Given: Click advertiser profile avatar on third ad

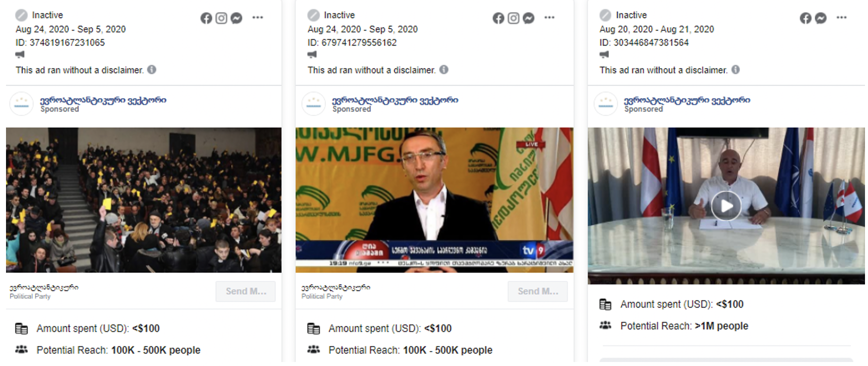Looking at the screenshot, I should tap(606, 104).
